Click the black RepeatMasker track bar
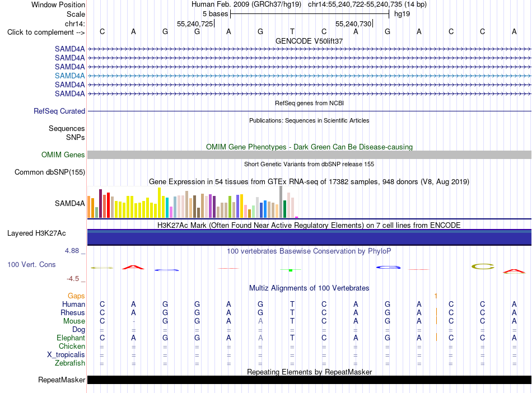This screenshot has width=532, height=393. pos(310,380)
